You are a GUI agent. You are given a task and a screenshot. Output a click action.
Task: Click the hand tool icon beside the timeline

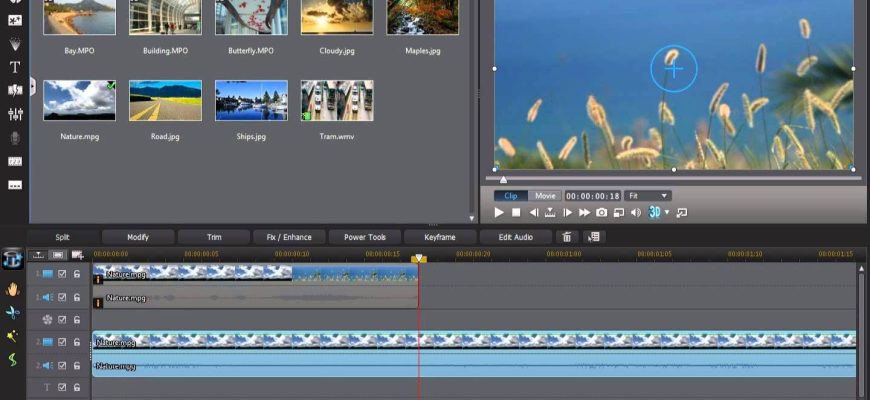pos(13,289)
